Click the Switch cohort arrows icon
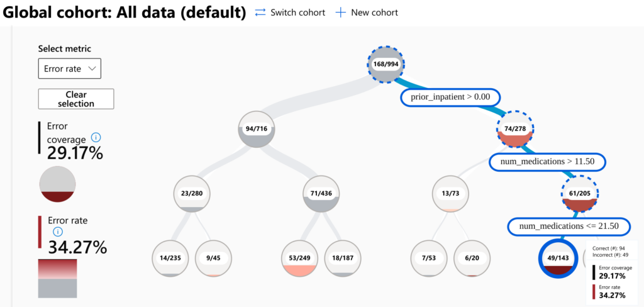Image resolution: width=644 pixels, height=307 pixels. [x=261, y=13]
